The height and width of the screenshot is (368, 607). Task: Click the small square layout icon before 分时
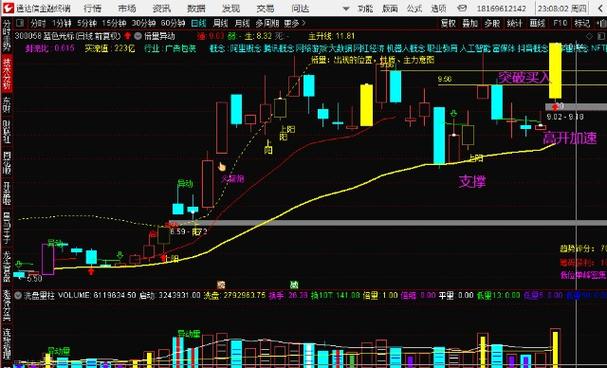20,24
